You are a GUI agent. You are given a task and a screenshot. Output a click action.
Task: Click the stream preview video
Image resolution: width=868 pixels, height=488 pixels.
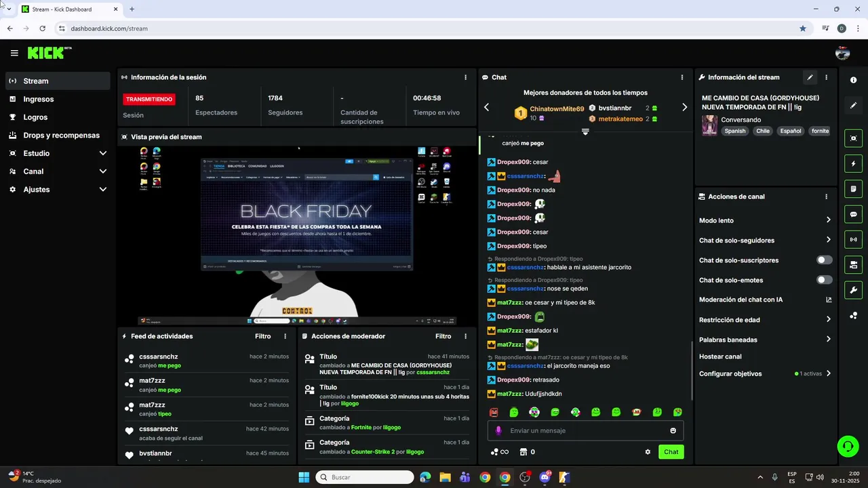click(x=297, y=235)
